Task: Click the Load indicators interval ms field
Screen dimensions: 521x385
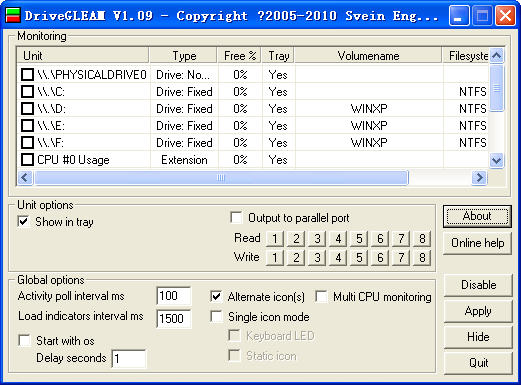Action: (x=174, y=319)
